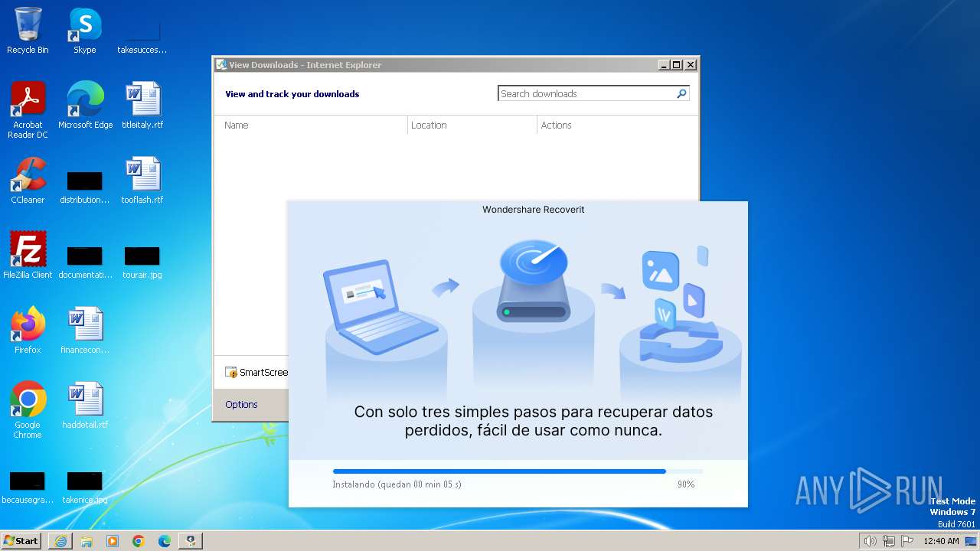
Task: Minimize the View Downloads window
Action: (x=664, y=65)
